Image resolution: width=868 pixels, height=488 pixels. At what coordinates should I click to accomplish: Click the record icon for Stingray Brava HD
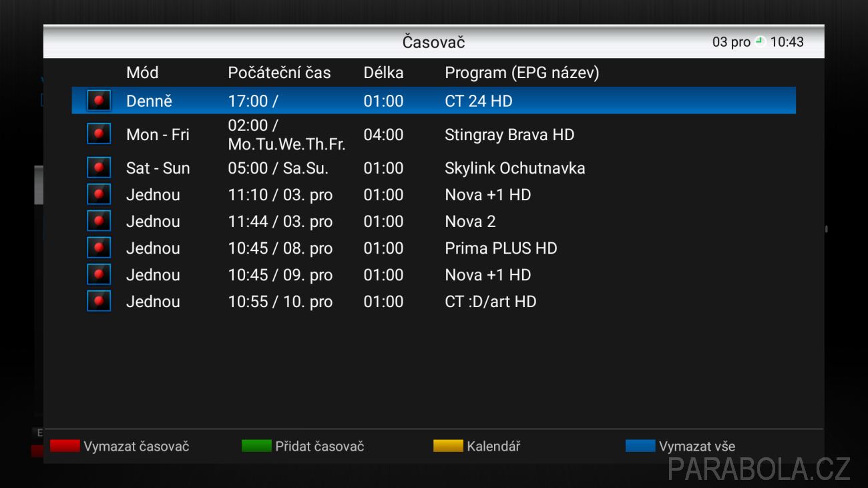coord(99,134)
